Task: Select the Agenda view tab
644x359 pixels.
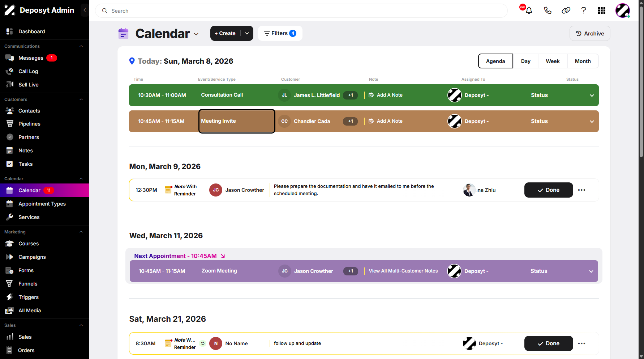Action: pos(495,61)
